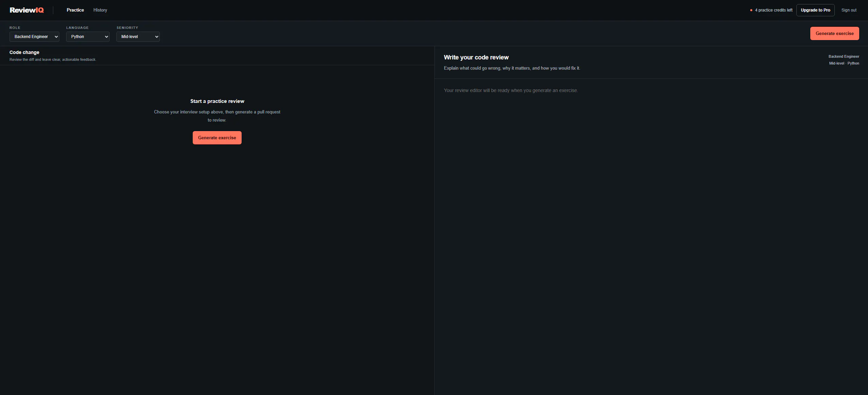Click the red practice credits dot indicator

tap(751, 10)
